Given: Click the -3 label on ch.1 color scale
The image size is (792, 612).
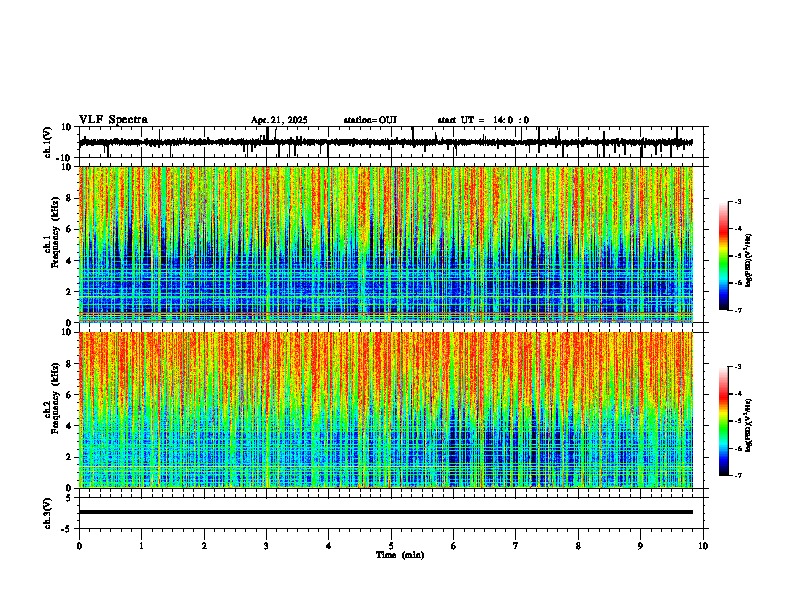Looking at the screenshot, I should point(737,201).
